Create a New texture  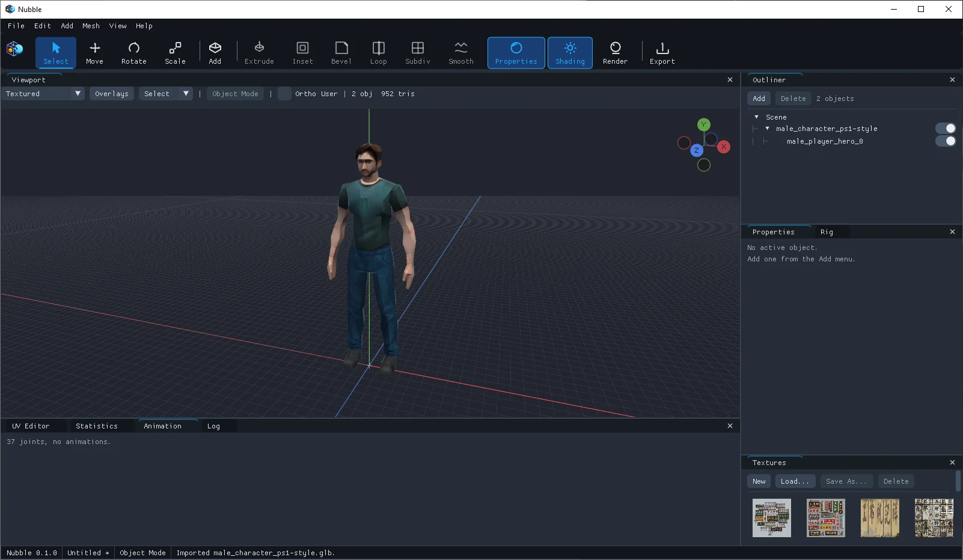pos(759,481)
